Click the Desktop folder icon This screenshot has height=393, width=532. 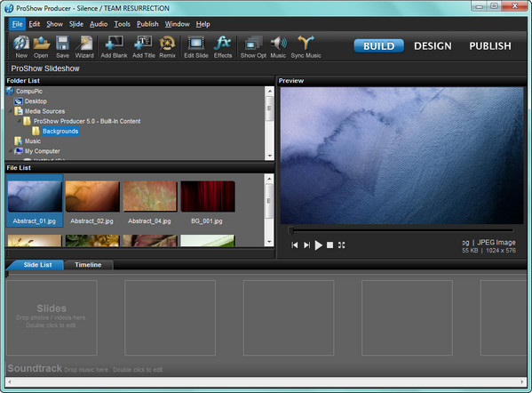[19, 101]
